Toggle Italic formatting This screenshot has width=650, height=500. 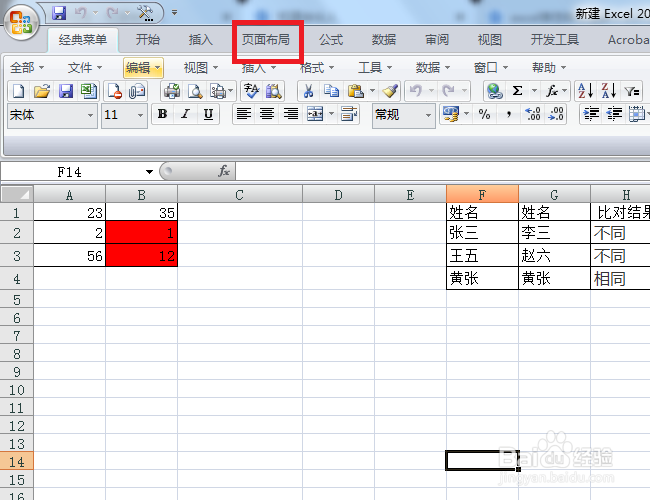pyautogui.click(x=185, y=114)
